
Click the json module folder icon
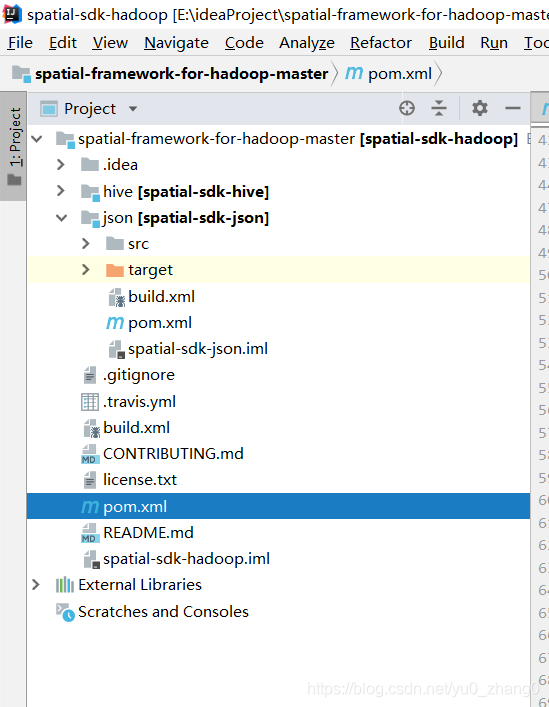coord(90,219)
